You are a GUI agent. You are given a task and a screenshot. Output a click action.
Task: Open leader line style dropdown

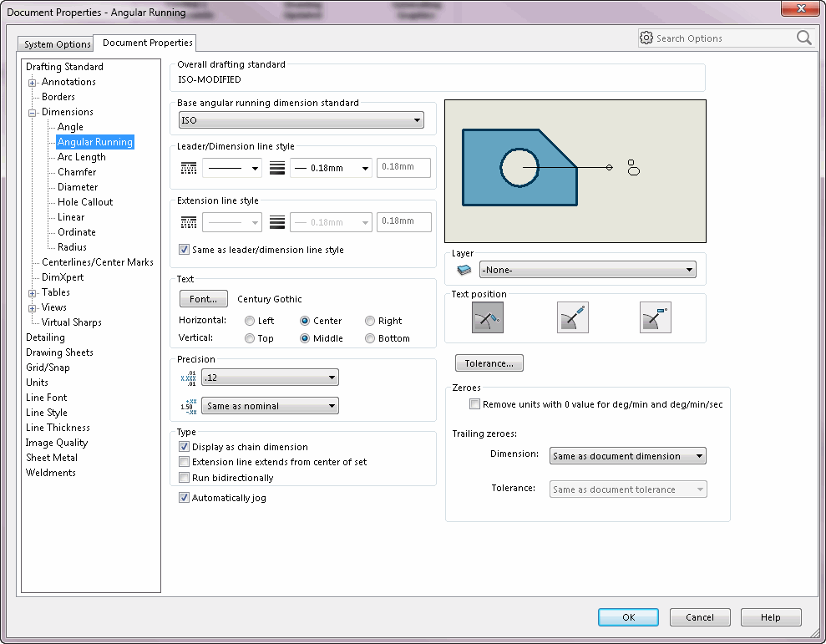(232, 168)
